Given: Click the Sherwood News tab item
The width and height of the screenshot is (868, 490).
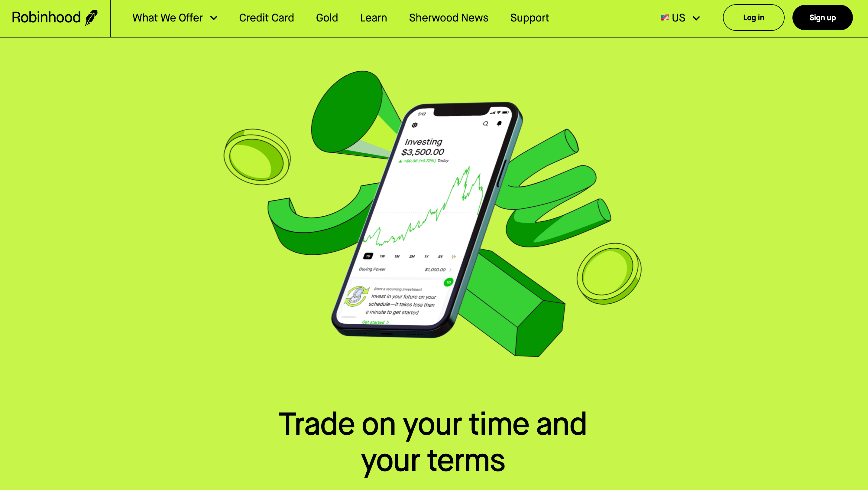Looking at the screenshot, I should (449, 17).
